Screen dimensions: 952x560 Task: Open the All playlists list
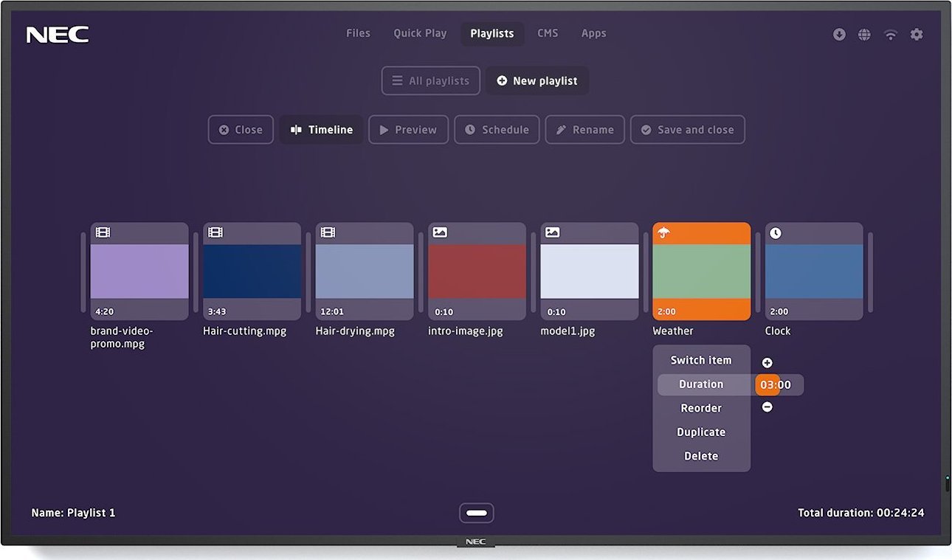click(x=430, y=81)
